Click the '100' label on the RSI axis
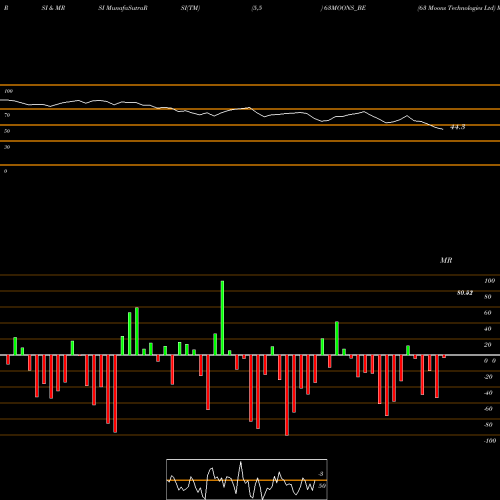This screenshot has height=500, width=500. tap(9, 91)
